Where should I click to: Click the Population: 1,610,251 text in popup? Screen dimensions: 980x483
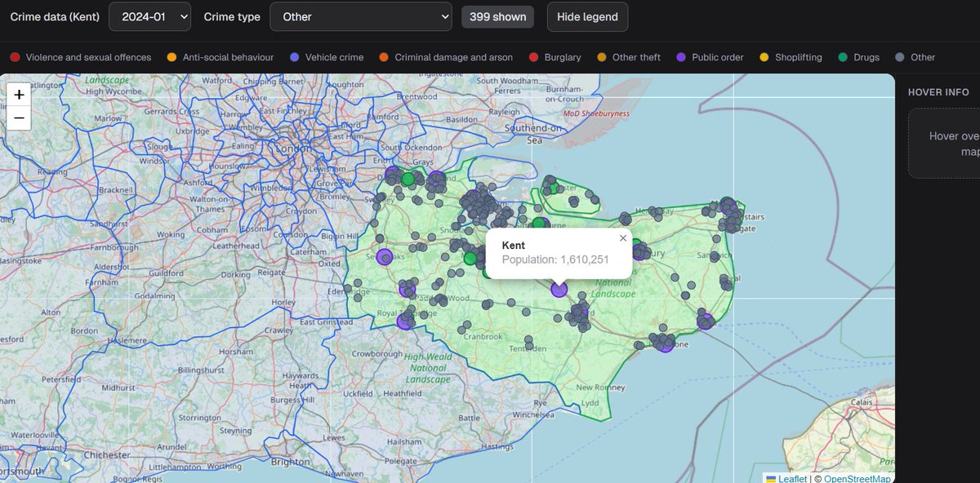tap(555, 259)
